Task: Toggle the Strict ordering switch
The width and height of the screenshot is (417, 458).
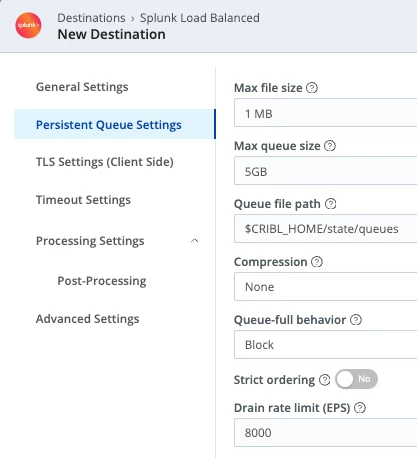Action: (356, 379)
